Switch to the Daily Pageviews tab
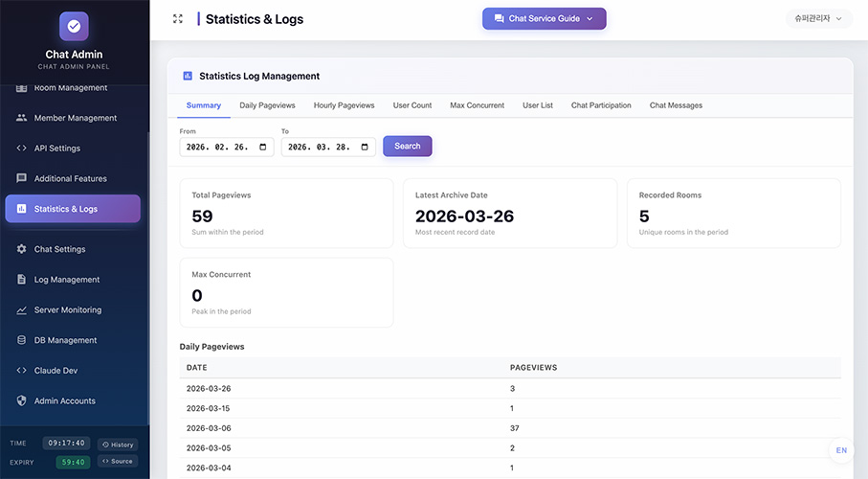The width and height of the screenshot is (868, 479). (267, 105)
